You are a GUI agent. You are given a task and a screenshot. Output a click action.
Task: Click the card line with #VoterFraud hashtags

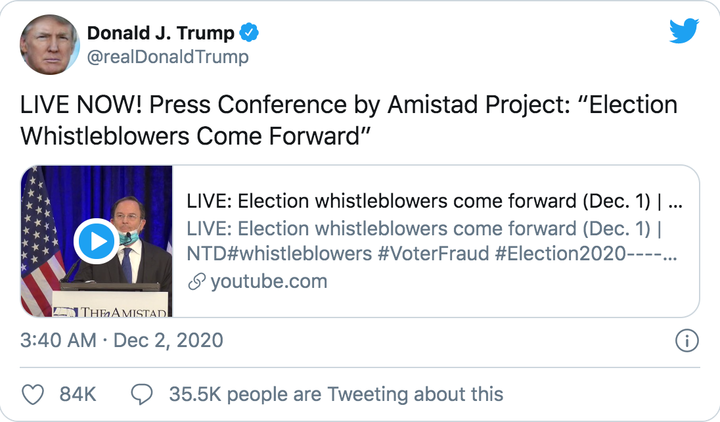click(x=434, y=254)
